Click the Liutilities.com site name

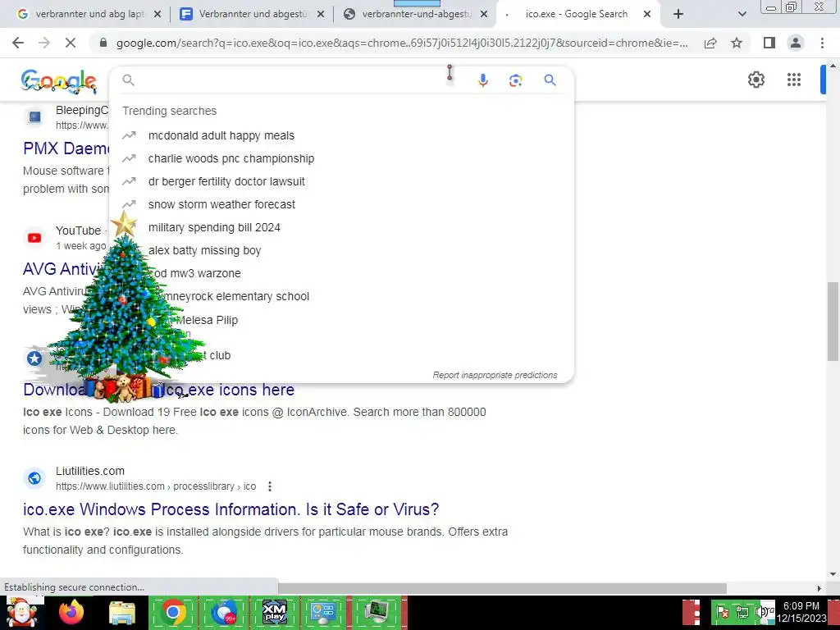pos(90,471)
